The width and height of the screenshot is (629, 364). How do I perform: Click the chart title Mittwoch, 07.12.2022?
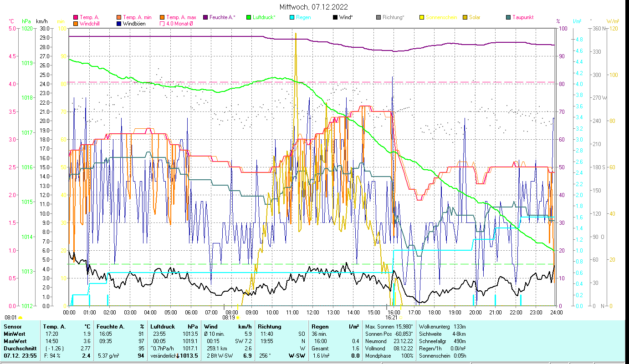pos(314,7)
